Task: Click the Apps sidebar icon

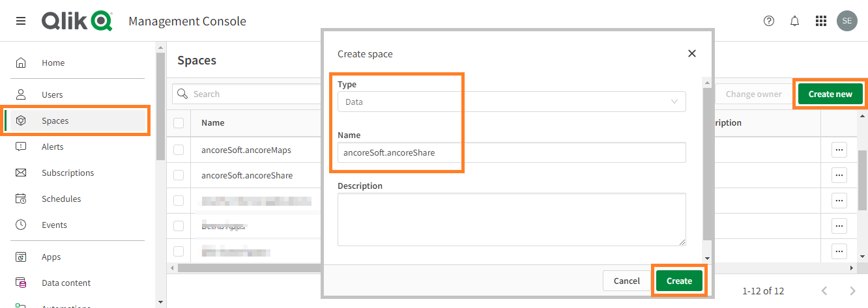Action: (x=21, y=257)
